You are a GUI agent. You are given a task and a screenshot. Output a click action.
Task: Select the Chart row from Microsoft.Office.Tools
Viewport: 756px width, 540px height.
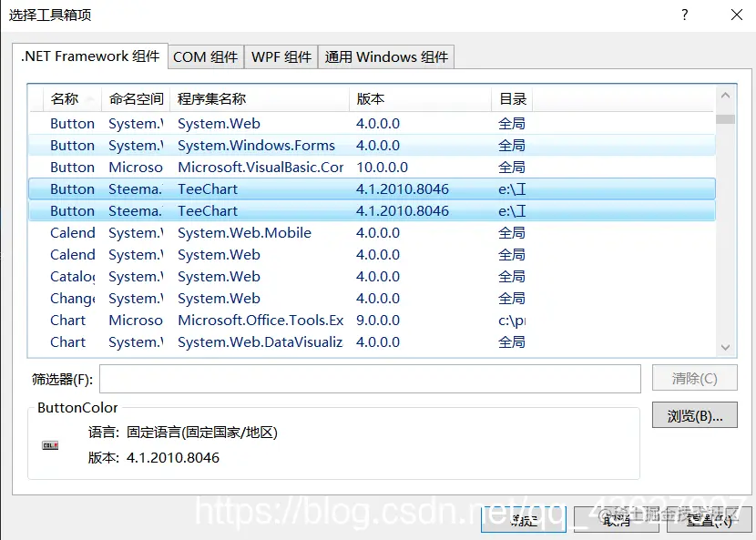pos(372,321)
